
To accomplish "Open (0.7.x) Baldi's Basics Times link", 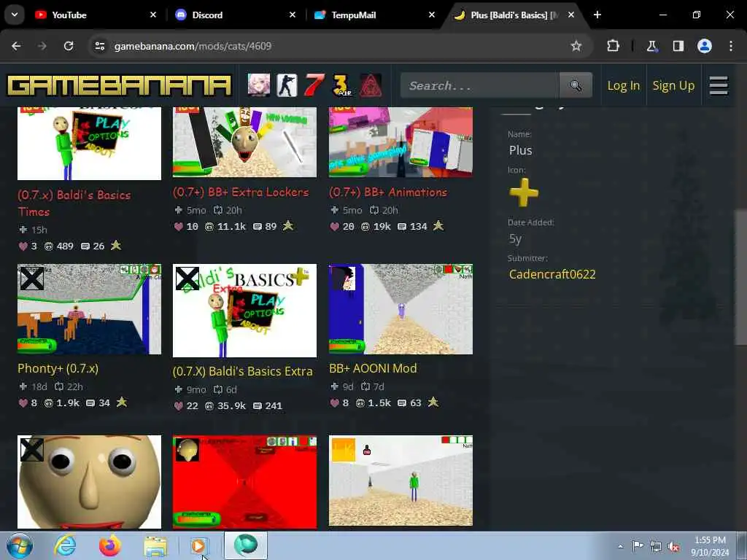I will point(74,203).
